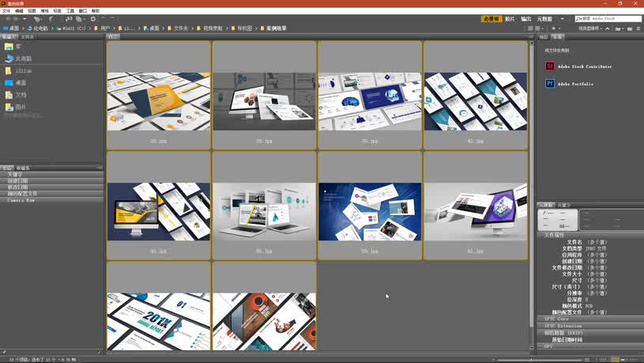Select 图片 in favorites panel

[16, 107]
